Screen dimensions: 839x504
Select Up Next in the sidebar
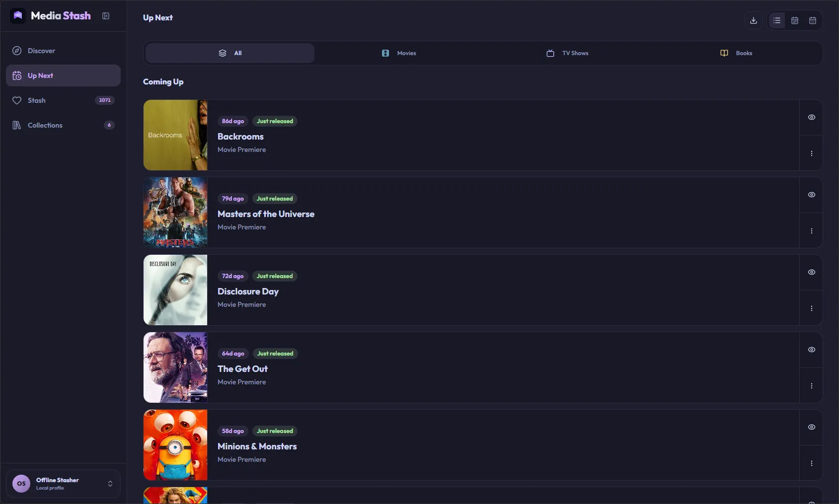coord(63,75)
